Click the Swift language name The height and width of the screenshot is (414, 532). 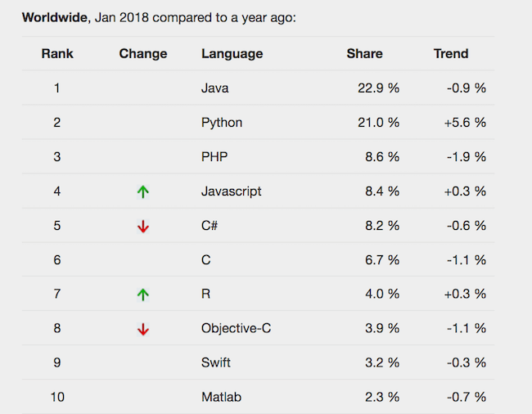[x=217, y=363]
